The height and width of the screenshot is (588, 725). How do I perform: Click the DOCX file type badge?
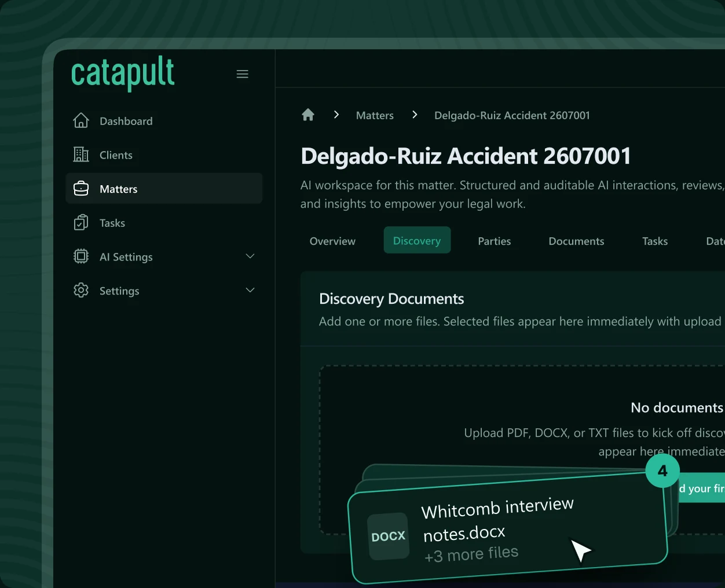click(x=389, y=536)
